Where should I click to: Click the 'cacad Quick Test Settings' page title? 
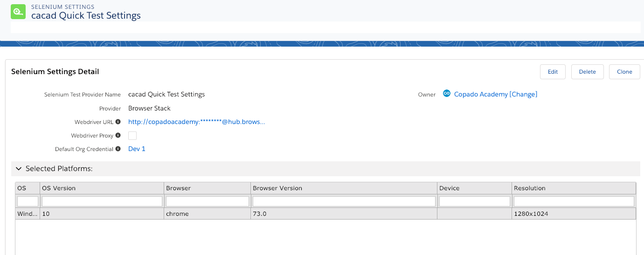coord(86,15)
